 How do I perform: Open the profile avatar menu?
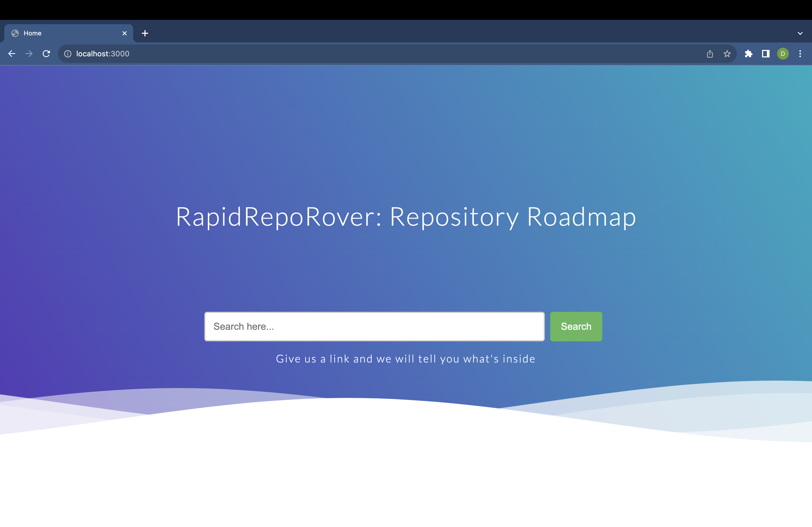pyautogui.click(x=783, y=53)
